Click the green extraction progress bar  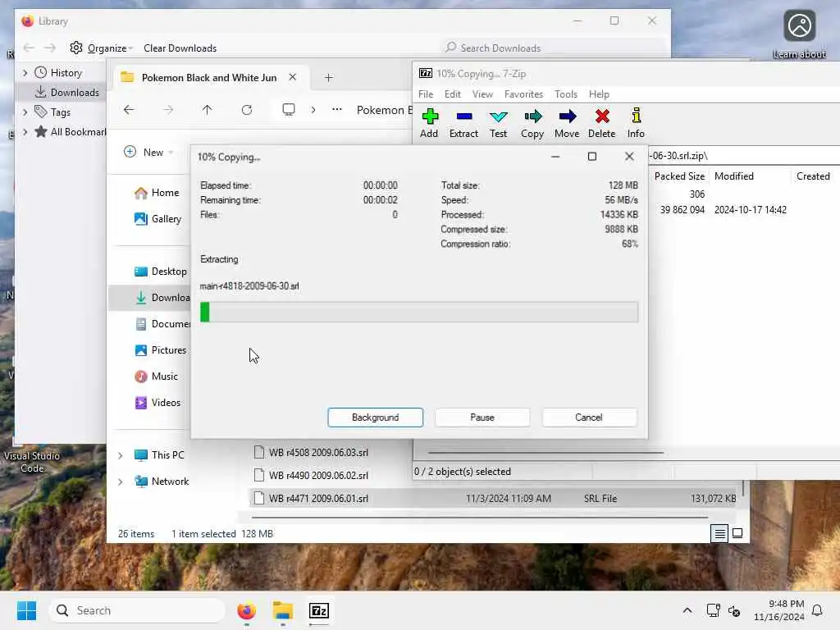pos(419,312)
